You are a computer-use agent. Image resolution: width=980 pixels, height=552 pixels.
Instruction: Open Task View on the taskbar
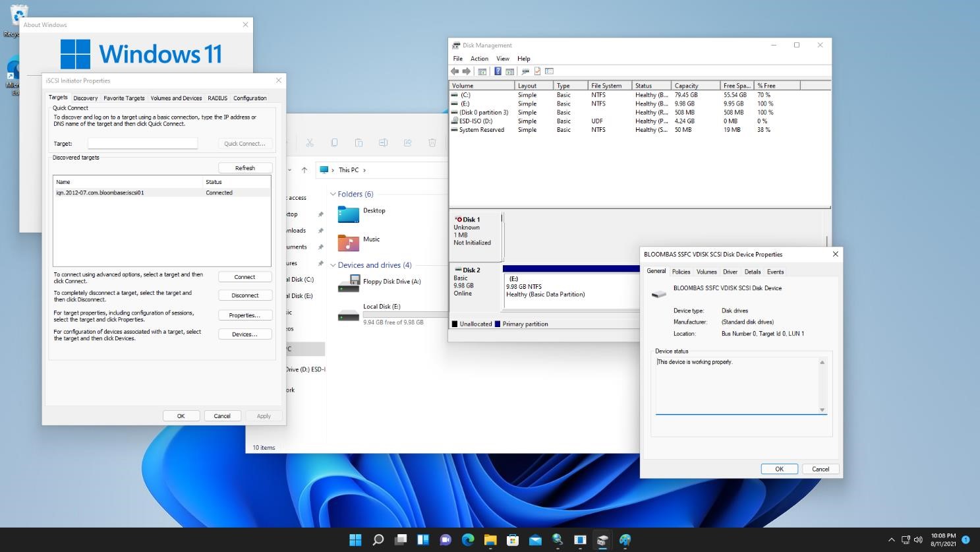tap(400, 540)
